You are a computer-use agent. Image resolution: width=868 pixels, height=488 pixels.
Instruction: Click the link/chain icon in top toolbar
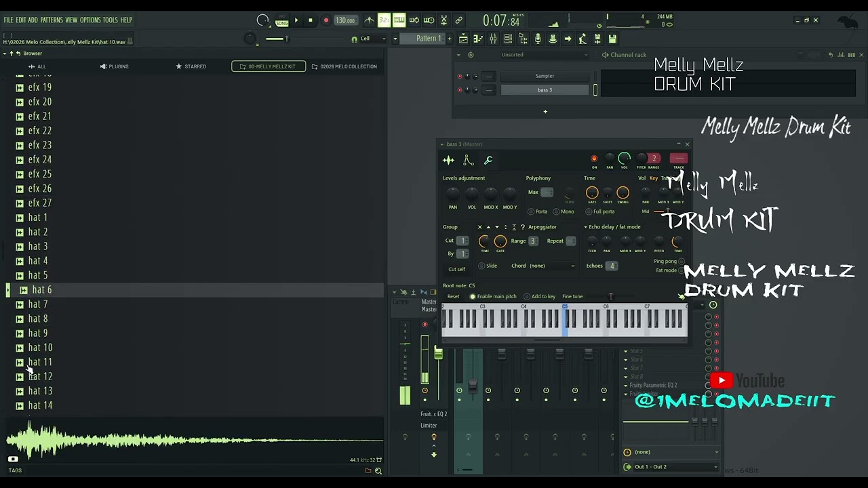pyautogui.click(x=458, y=20)
